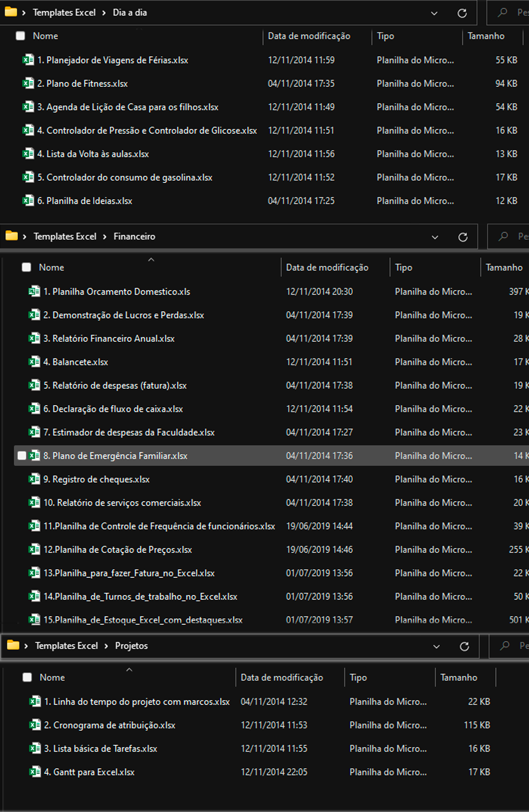Click the refresh icon in the Projetos window

pos(465,646)
